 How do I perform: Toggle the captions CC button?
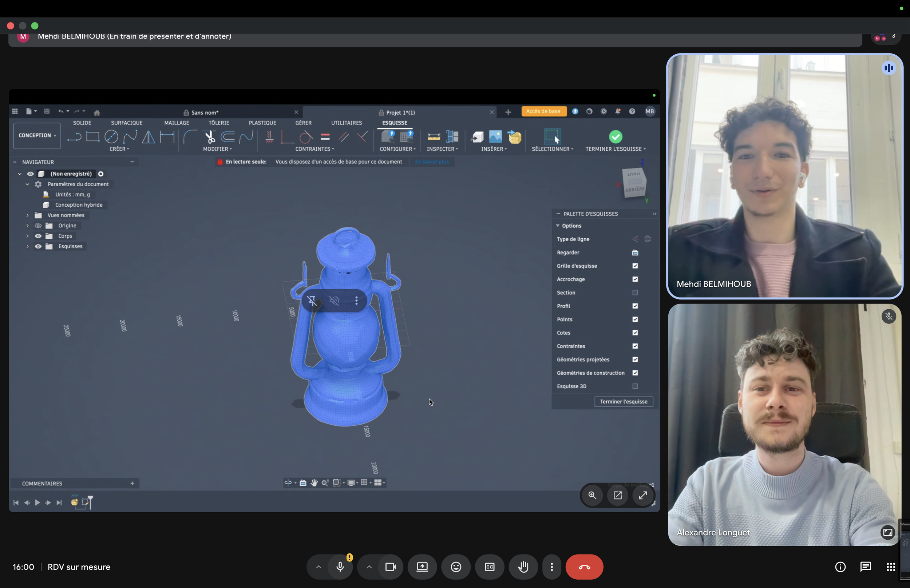tap(489, 567)
